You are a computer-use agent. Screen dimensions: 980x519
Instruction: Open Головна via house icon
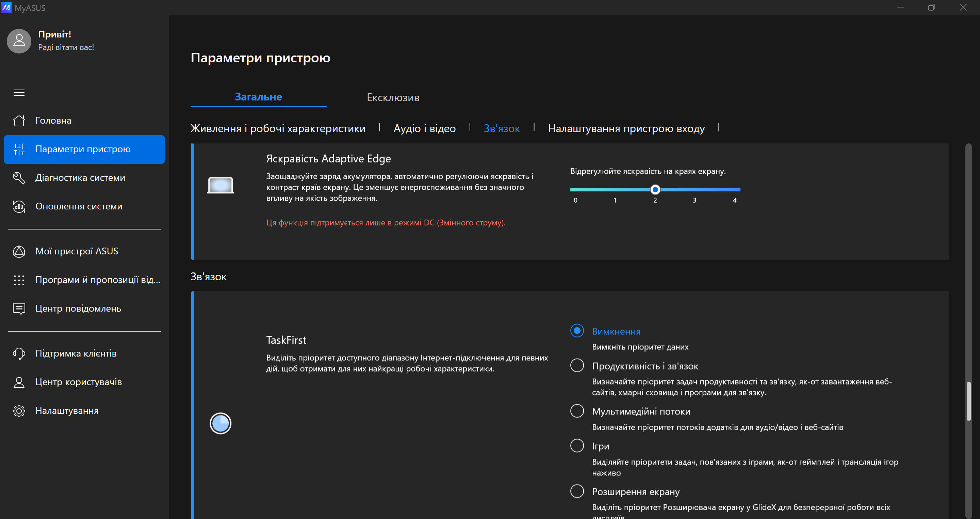pyautogui.click(x=19, y=121)
